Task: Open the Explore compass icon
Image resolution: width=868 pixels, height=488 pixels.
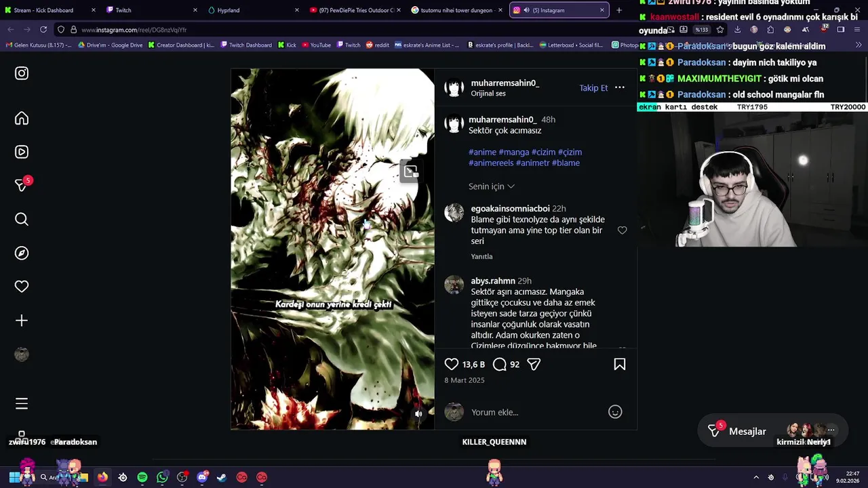Action: point(22,253)
